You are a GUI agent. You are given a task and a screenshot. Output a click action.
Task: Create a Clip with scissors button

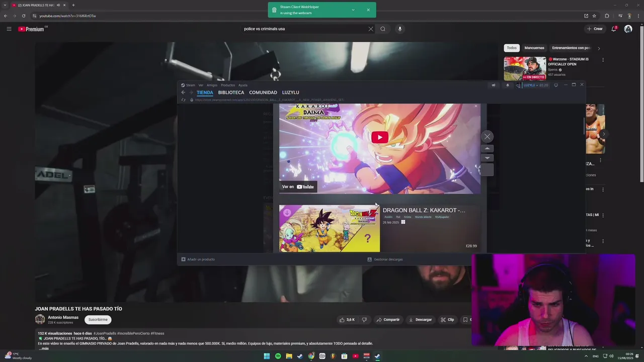pyautogui.click(x=447, y=319)
